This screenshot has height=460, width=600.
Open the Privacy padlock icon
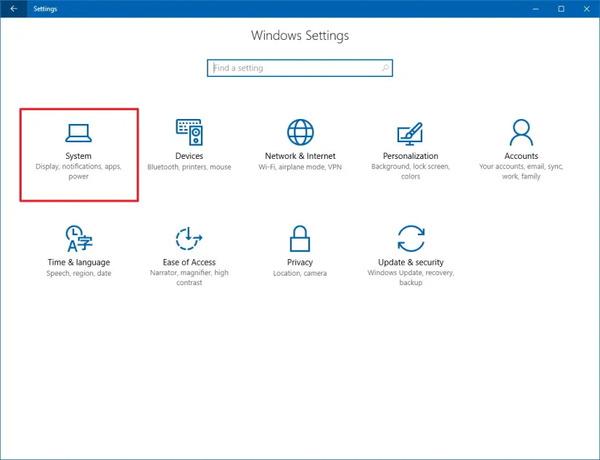[x=300, y=238]
